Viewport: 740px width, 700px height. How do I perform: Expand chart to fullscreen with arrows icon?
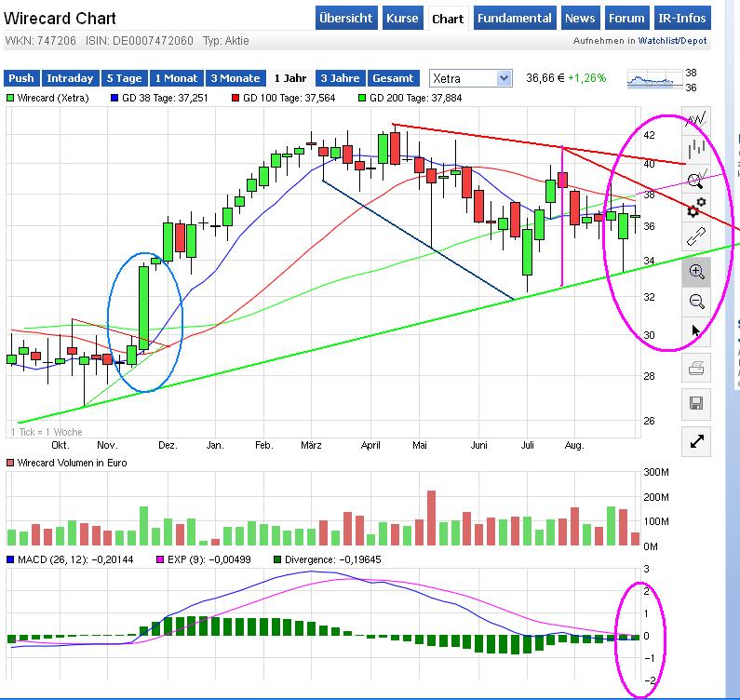click(696, 441)
